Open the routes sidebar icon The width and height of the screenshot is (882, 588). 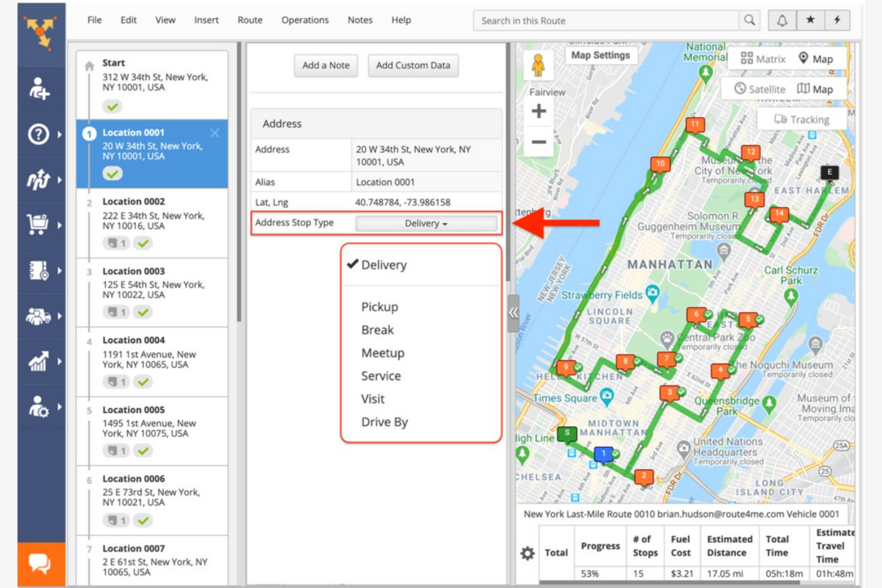(x=37, y=179)
